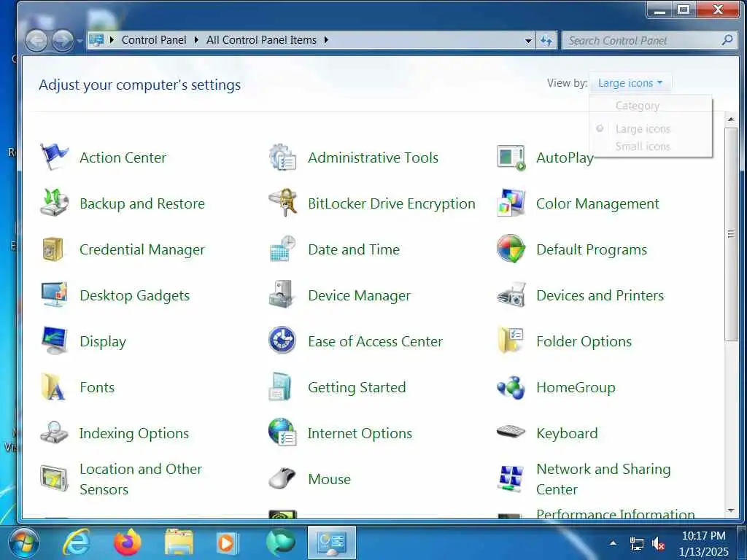
Task: Click the Device Manager icon
Action: coord(282,294)
